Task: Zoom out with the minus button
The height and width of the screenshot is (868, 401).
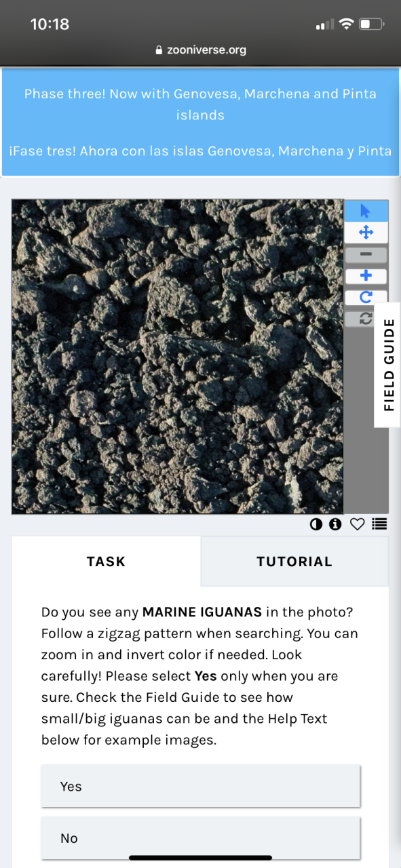Action: 366,254
